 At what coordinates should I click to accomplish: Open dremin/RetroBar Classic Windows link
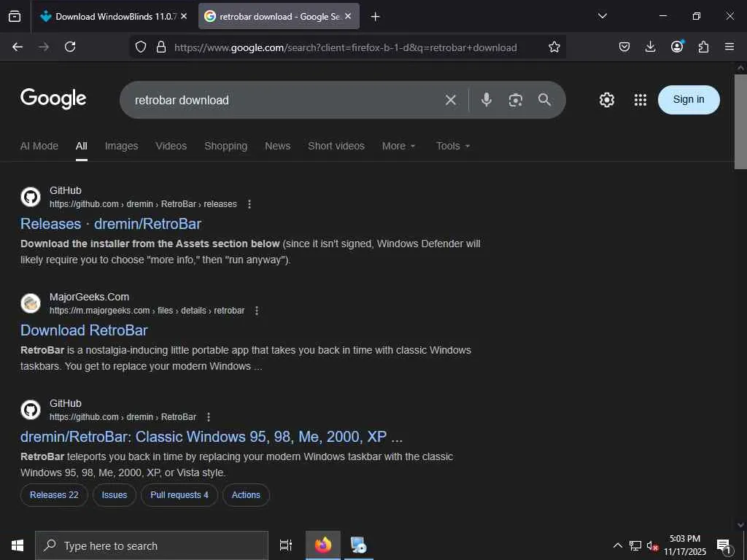tap(212, 437)
